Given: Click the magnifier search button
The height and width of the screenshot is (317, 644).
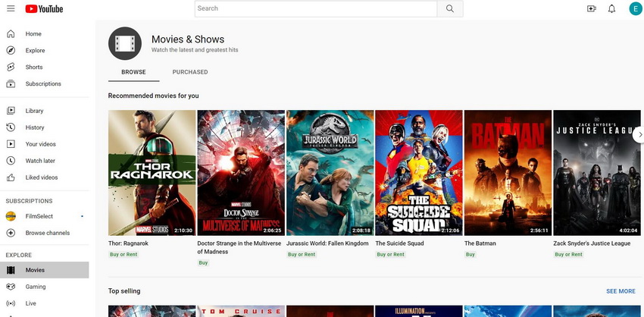Looking at the screenshot, I should click(x=450, y=8).
